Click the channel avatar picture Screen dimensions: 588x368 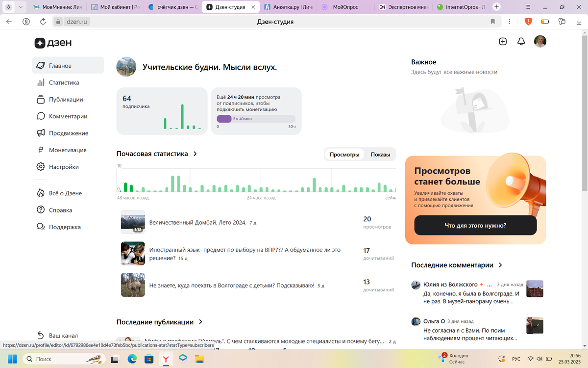pos(126,66)
